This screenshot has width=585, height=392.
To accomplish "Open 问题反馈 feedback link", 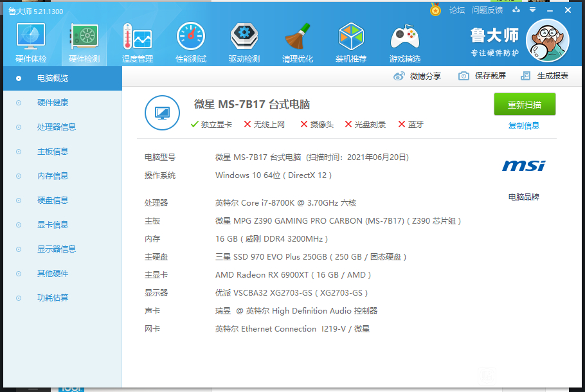I will [487, 10].
